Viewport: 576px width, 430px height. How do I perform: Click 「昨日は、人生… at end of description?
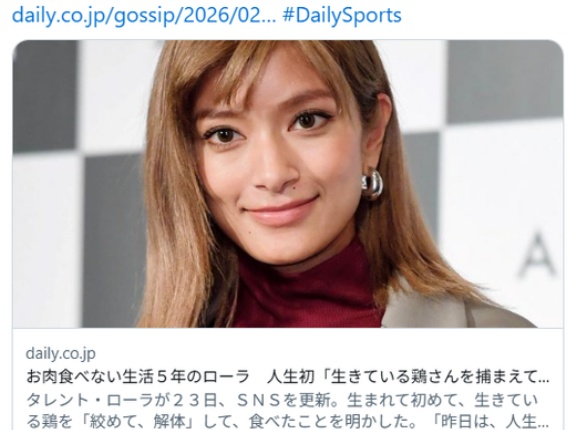[490, 421]
